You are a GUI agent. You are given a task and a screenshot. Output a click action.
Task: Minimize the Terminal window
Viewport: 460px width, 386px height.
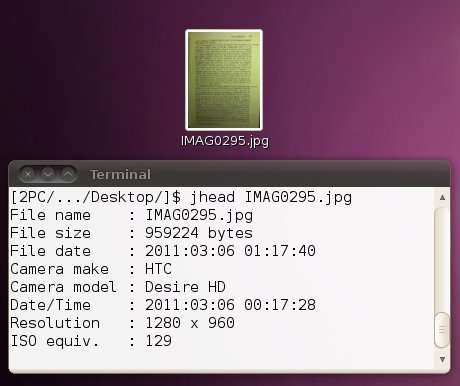48,174
